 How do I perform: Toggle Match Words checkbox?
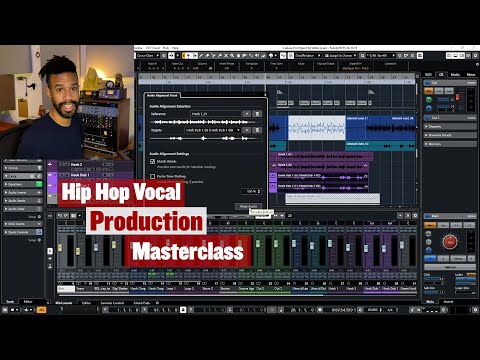tap(153, 161)
